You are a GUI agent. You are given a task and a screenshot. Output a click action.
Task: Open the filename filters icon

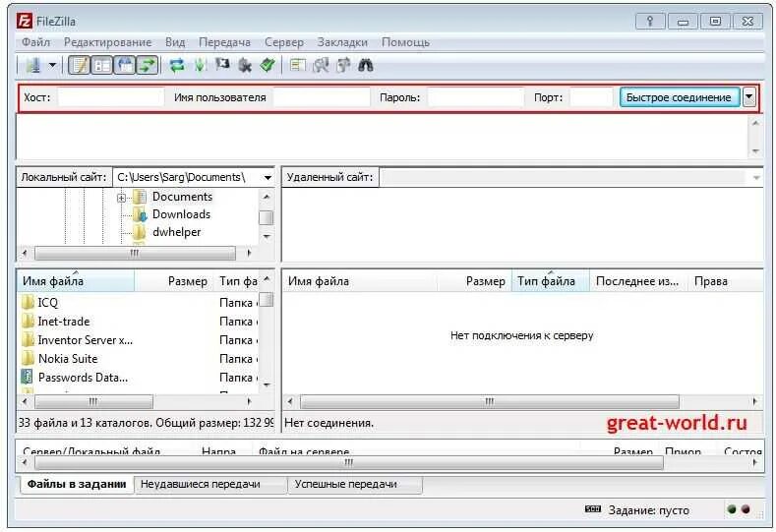tap(297, 65)
